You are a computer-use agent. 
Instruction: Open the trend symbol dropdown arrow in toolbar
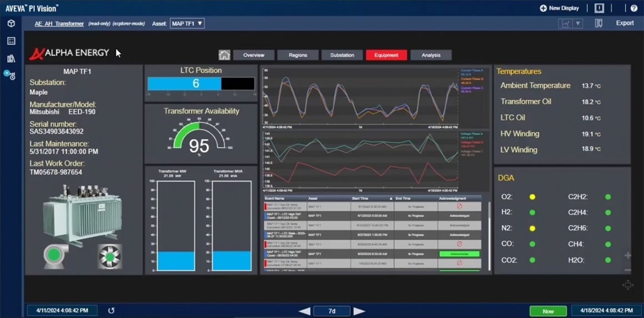click(x=578, y=23)
